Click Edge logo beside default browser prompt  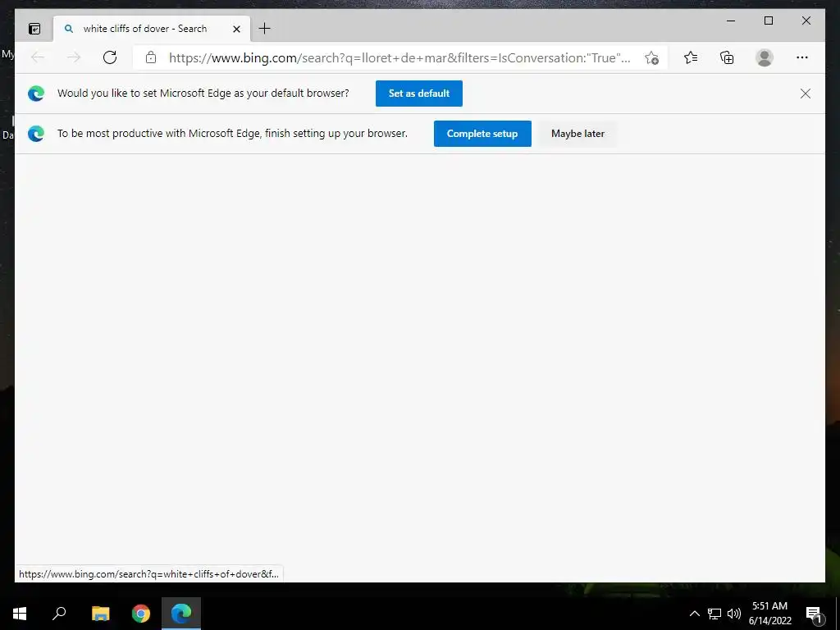(x=36, y=94)
